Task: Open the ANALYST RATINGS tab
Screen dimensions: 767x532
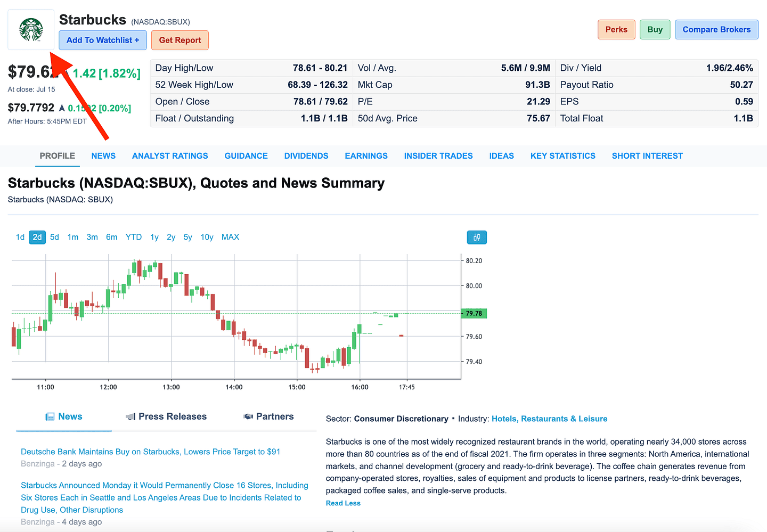Action: pos(170,155)
